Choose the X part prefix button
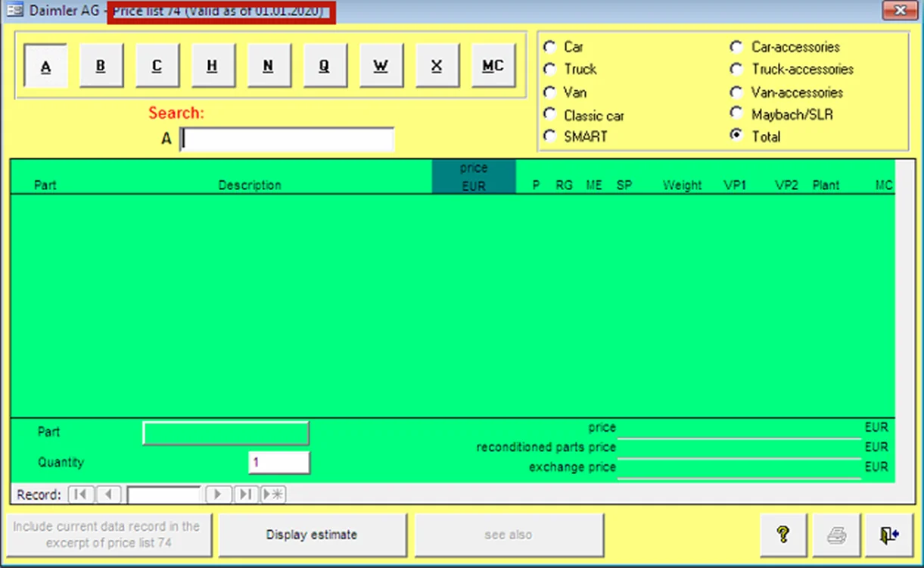The width and height of the screenshot is (924, 568). tap(437, 66)
